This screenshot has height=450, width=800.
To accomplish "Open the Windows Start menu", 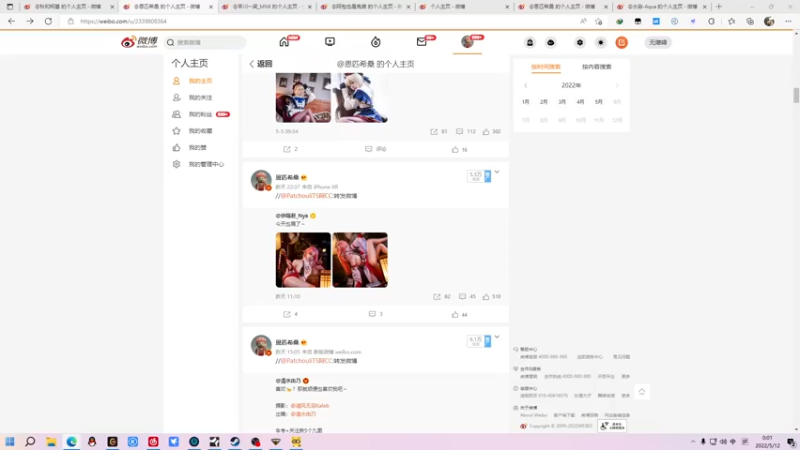I will [x=10, y=441].
